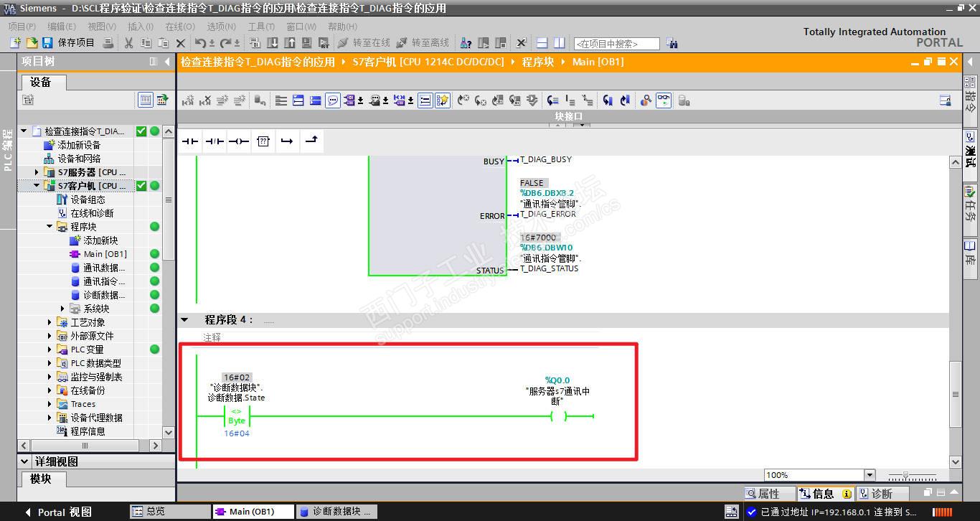Click the binoculars search icon
The image size is (980, 521).
672,43
